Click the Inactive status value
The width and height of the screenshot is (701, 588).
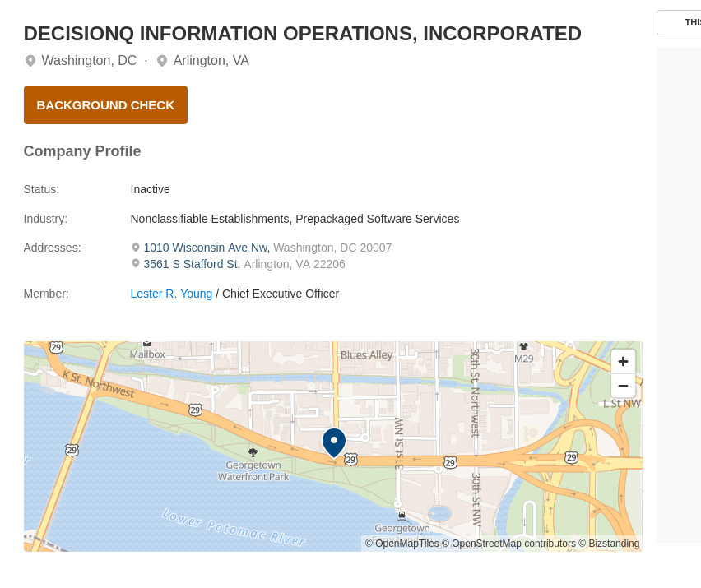pos(151,189)
